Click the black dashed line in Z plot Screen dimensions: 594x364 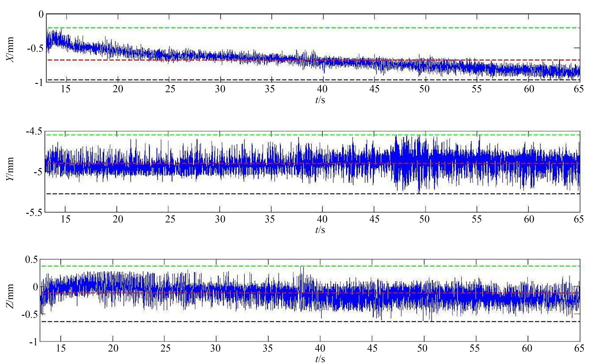coord(241,321)
